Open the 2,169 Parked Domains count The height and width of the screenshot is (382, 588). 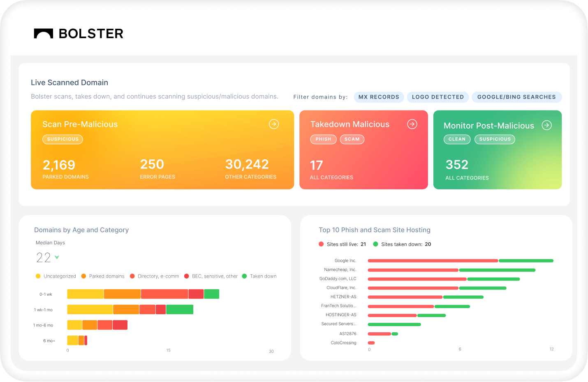pos(59,165)
